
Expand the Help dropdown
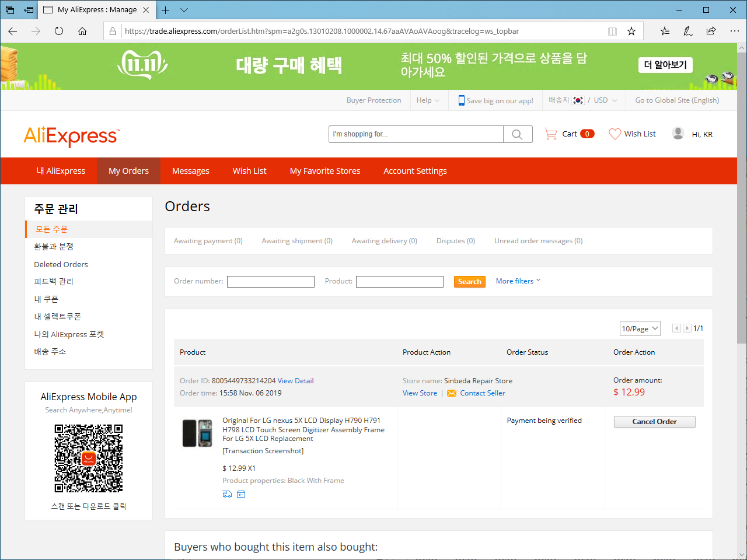(x=428, y=100)
